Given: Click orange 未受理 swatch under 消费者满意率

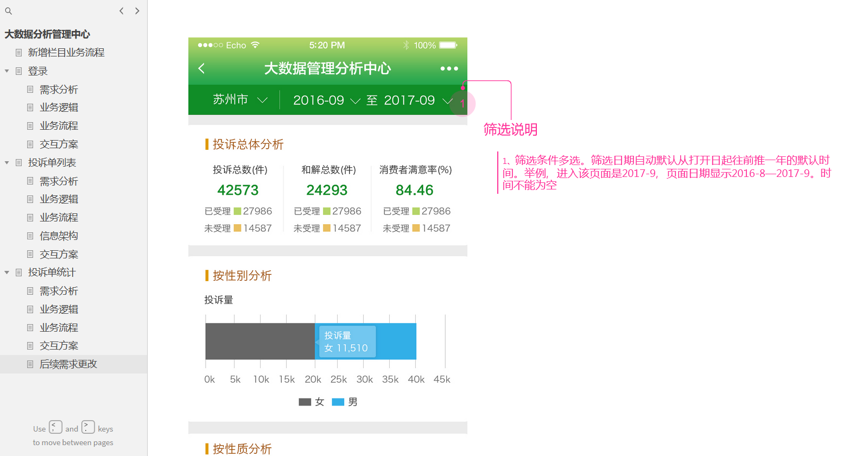Looking at the screenshot, I should tap(416, 229).
